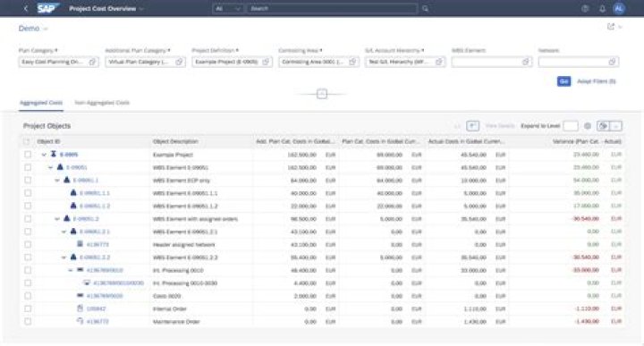Click the Expand to Level input box
Viewport: 644px width, 346px height.
(571, 126)
